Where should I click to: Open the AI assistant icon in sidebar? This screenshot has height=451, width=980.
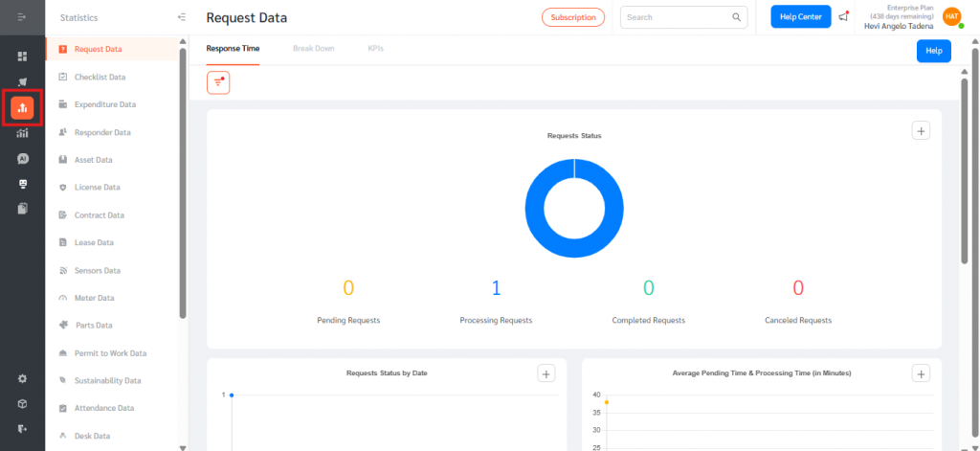coord(22,159)
